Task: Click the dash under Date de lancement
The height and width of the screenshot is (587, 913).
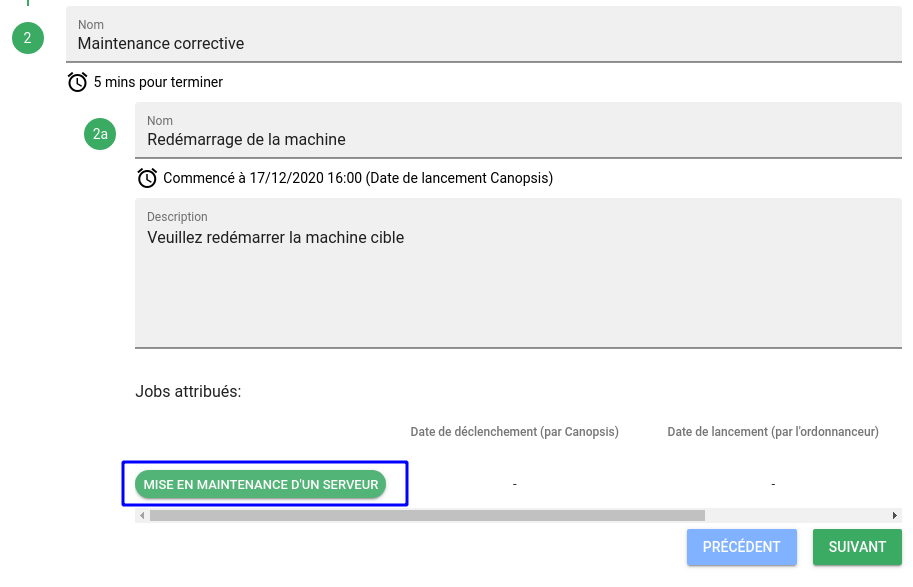Action: tap(773, 485)
